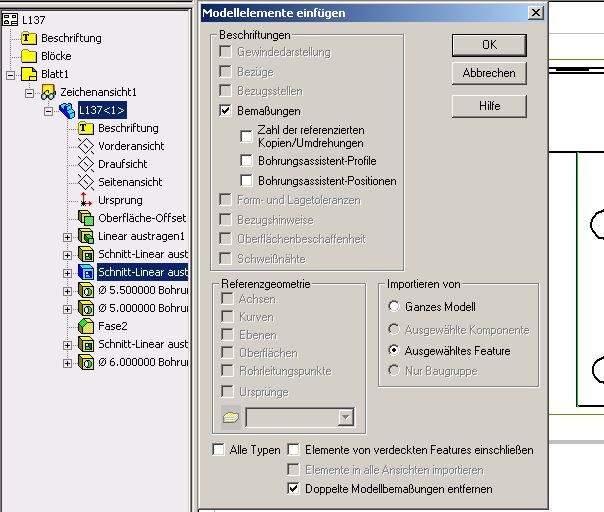
Task: Click the Seitenansicht plane icon
Action: tap(86, 182)
